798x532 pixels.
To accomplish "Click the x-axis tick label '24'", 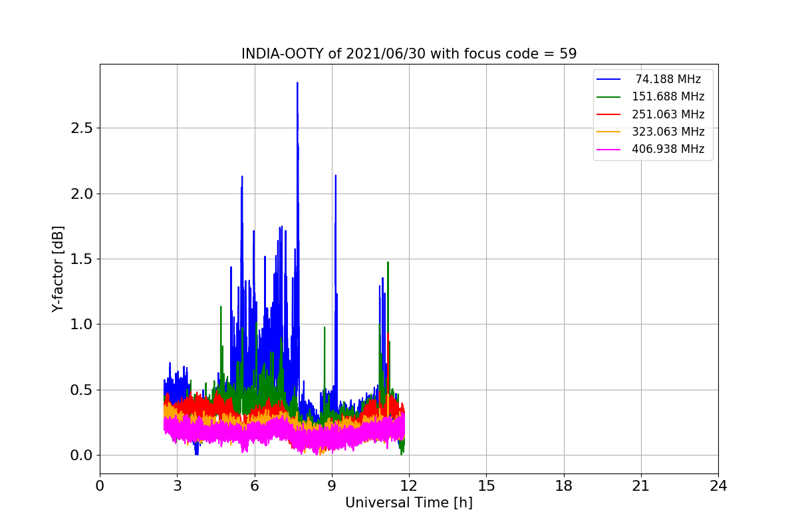I will point(718,486).
